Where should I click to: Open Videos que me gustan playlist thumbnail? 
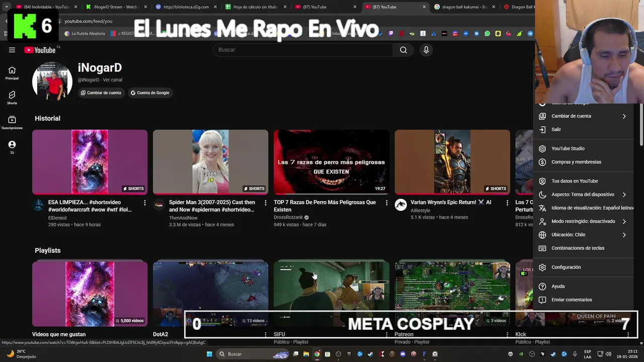click(90, 294)
